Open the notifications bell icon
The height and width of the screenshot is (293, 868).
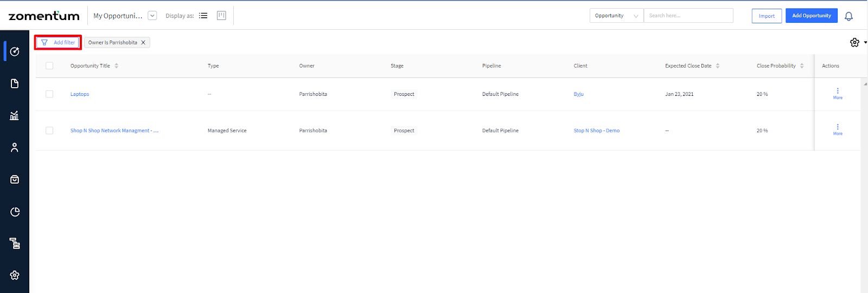point(849,16)
